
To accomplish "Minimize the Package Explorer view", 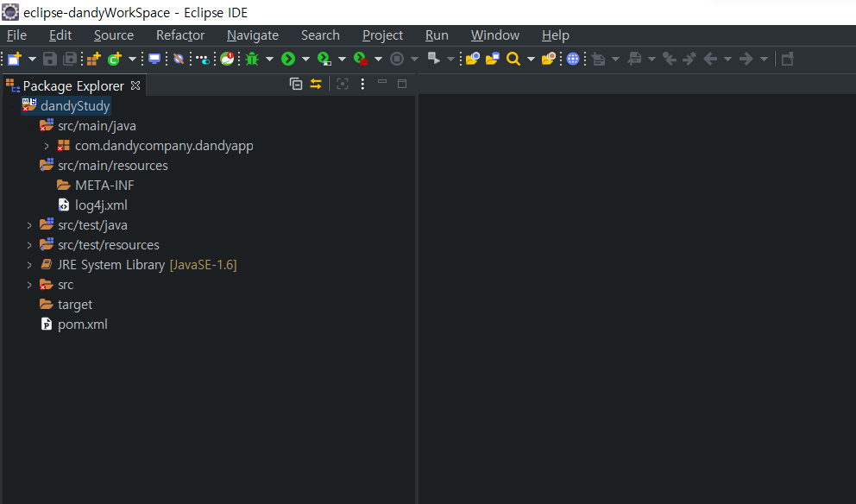I will 382,83.
